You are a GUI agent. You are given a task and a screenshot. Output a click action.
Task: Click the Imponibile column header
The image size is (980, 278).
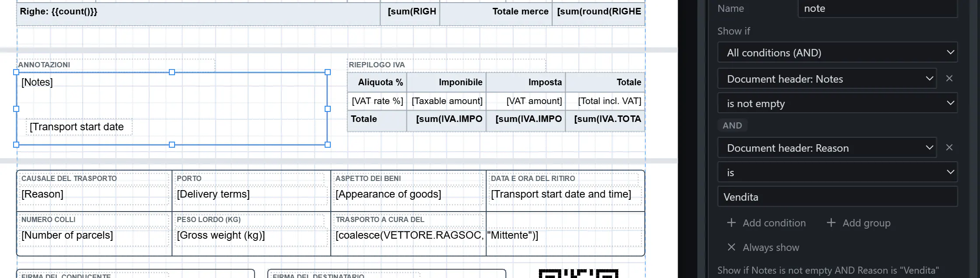(447, 82)
